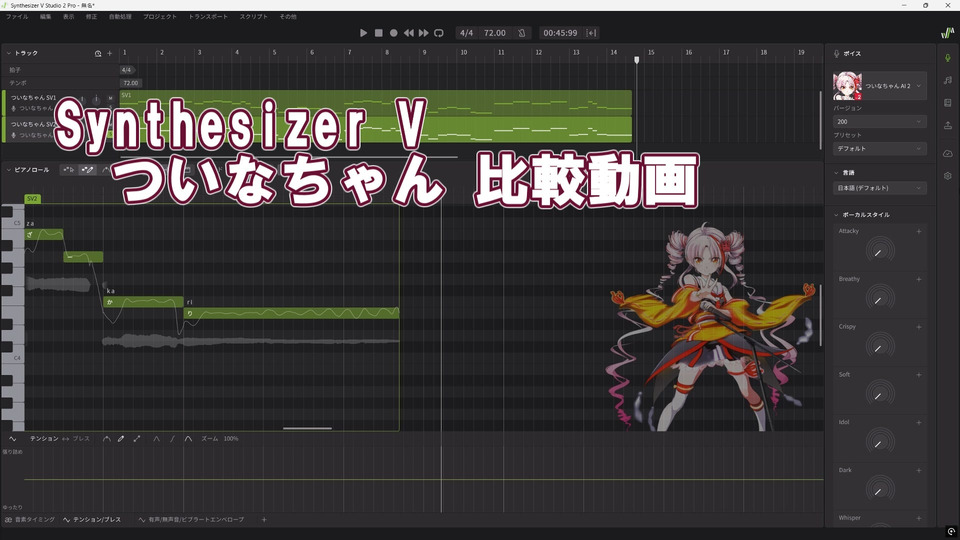Click plus icon next to Attacky
The width and height of the screenshot is (960, 540).
click(x=919, y=231)
